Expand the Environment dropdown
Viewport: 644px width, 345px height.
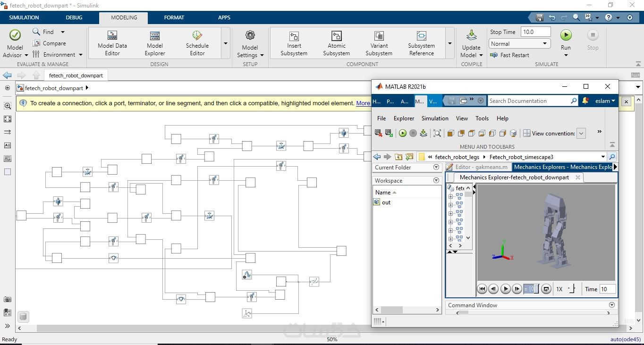click(81, 55)
